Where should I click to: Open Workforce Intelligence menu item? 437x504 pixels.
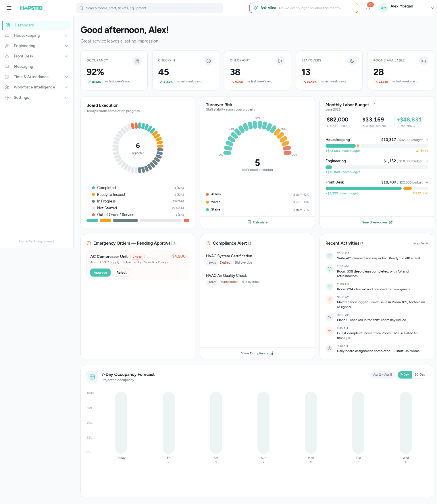pos(36,87)
